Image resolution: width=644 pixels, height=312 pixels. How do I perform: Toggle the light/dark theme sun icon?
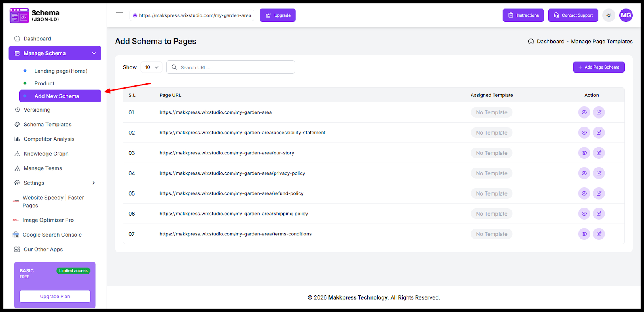click(x=609, y=15)
